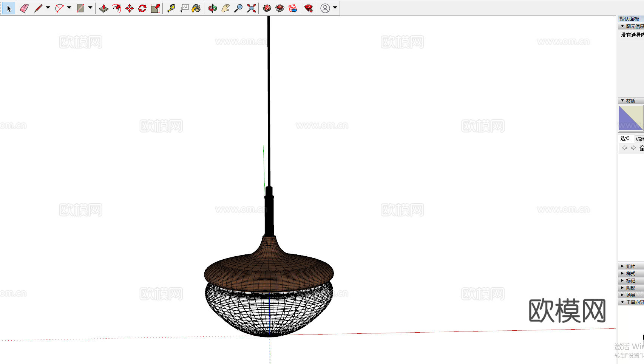Switch to the 选择 materials tab
644x364 pixels.
(x=625, y=138)
